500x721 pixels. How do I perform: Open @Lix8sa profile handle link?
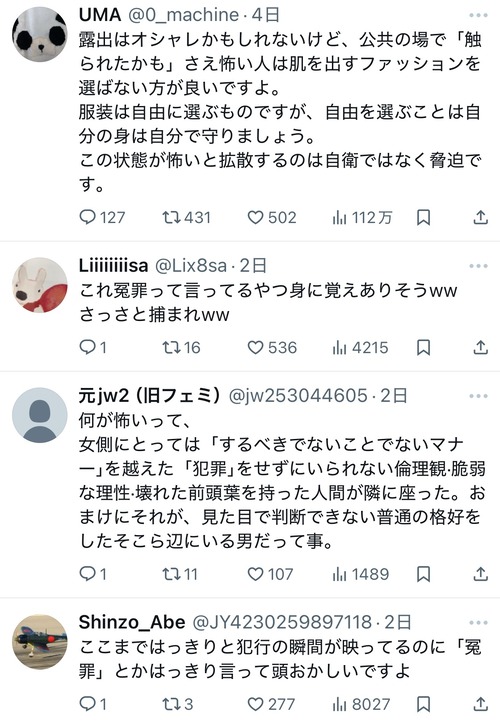pyautogui.click(x=191, y=266)
